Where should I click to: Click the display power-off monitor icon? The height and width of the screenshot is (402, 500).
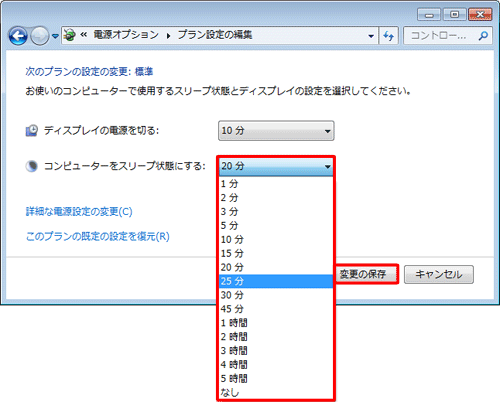point(32,131)
